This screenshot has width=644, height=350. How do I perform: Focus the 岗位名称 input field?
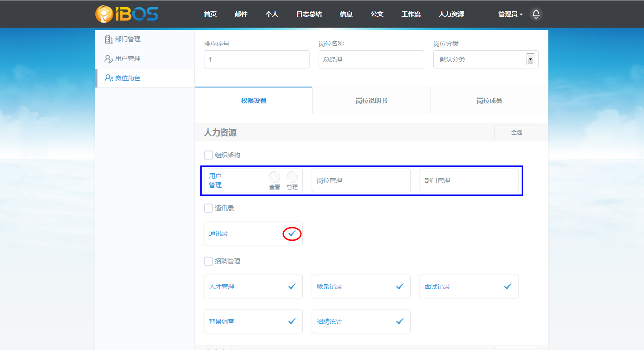tap(371, 59)
